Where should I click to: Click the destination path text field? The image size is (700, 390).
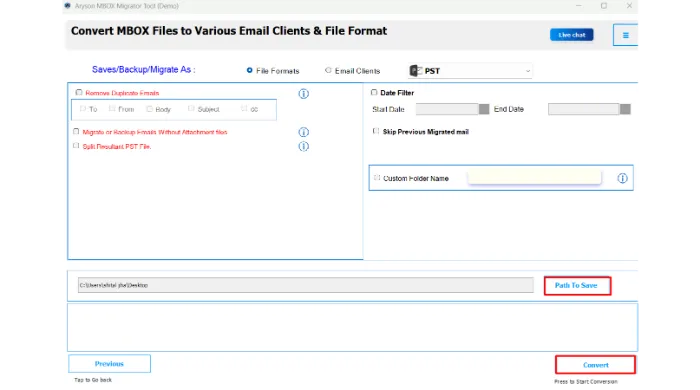pyautogui.click(x=306, y=285)
